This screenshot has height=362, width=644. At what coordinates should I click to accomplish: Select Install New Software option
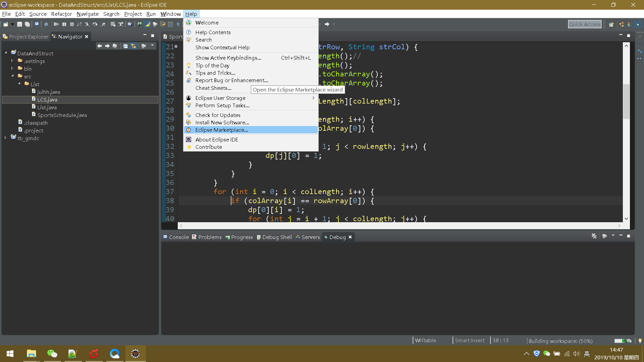(x=222, y=122)
